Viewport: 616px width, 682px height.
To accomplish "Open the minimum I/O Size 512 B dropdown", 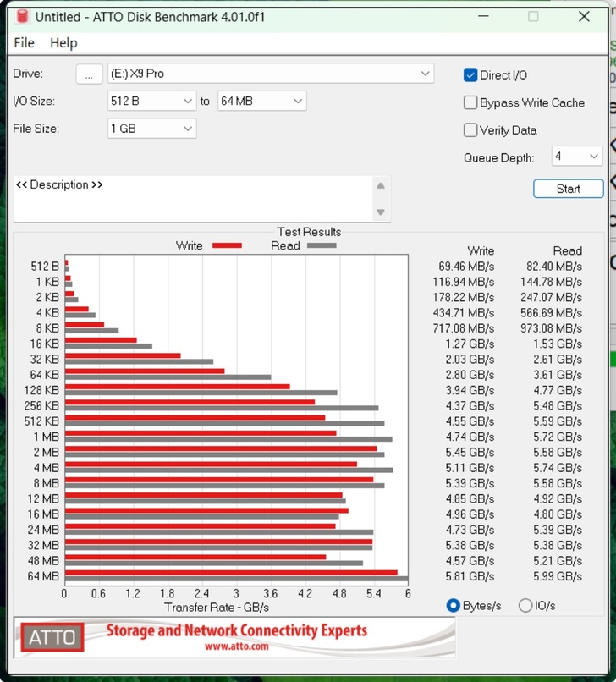I will tap(152, 102).
